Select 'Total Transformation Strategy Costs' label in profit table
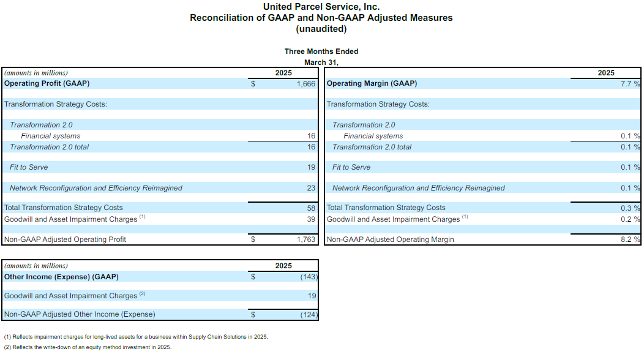This screenshot has height=354, width=644. click(x=63, y=208)
